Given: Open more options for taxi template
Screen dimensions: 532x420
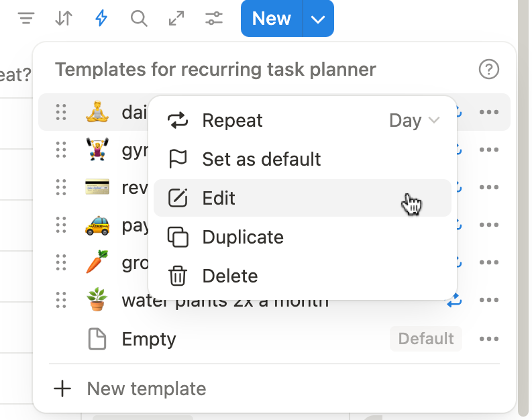Looking at the screenshot, I should (x=489, y=225).
